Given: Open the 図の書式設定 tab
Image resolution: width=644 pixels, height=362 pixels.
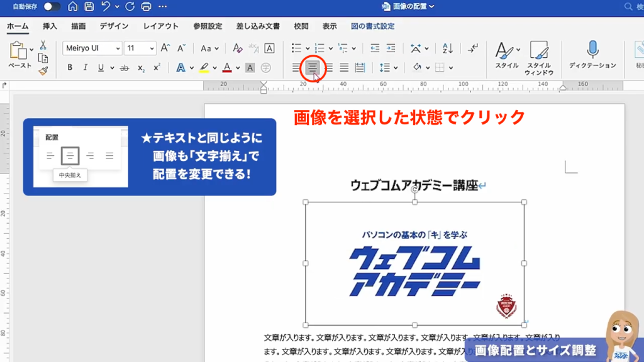Looking at the screenshot, I should pos(372,26).
